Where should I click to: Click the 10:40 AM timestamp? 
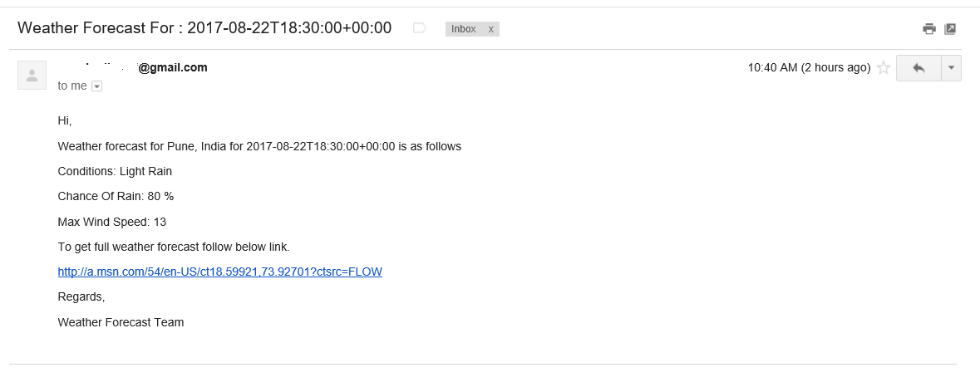point(809,68)
